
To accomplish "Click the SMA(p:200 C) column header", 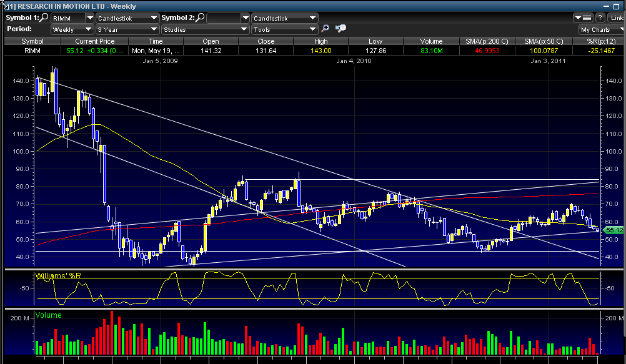I will [487, 41].
